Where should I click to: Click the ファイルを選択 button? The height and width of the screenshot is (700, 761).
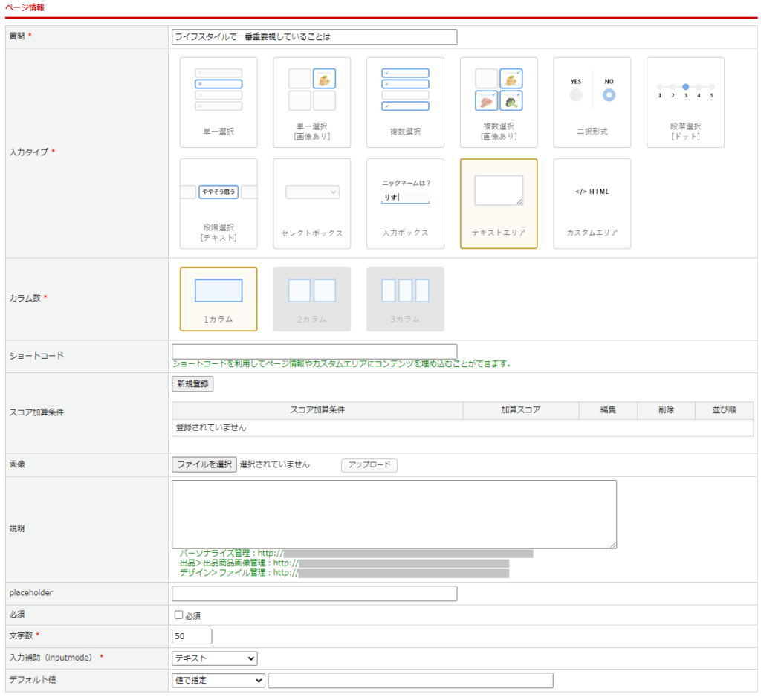point(204,464)
